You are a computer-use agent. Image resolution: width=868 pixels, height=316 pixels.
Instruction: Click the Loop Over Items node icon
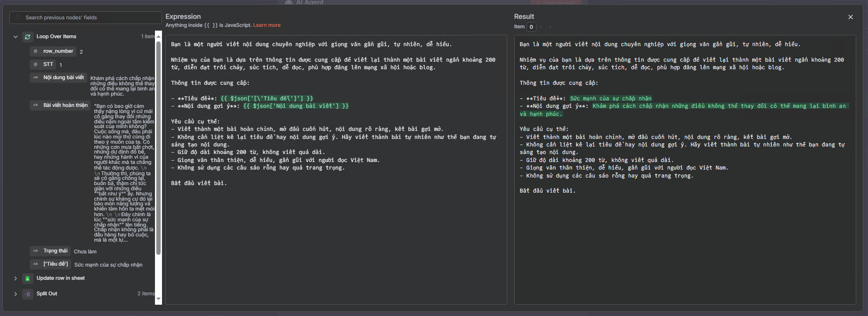pyautogui.click(x=27, y=37)
